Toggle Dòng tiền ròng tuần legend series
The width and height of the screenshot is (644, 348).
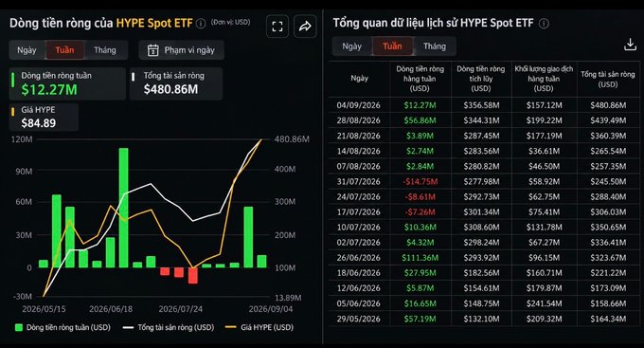(63, 327)
